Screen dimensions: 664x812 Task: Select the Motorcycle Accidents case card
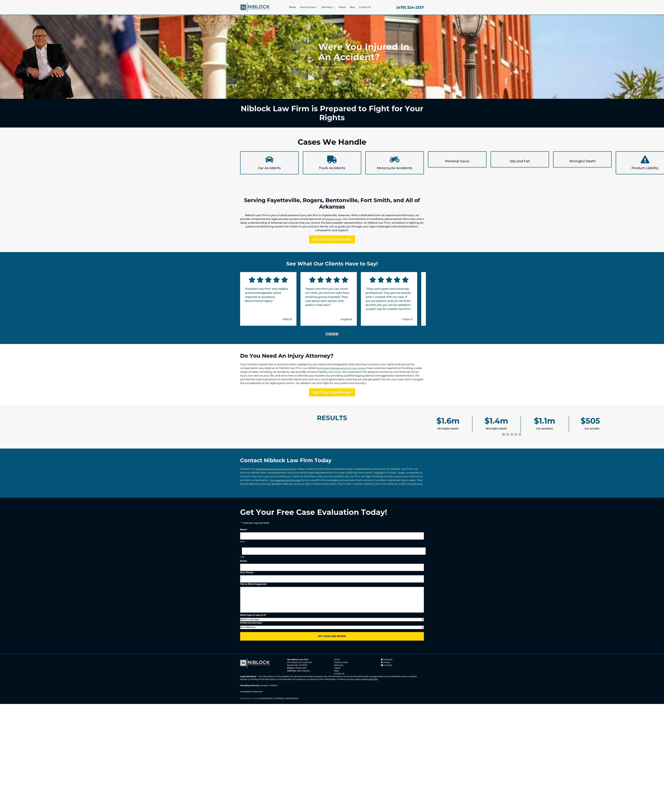(394, 163)
